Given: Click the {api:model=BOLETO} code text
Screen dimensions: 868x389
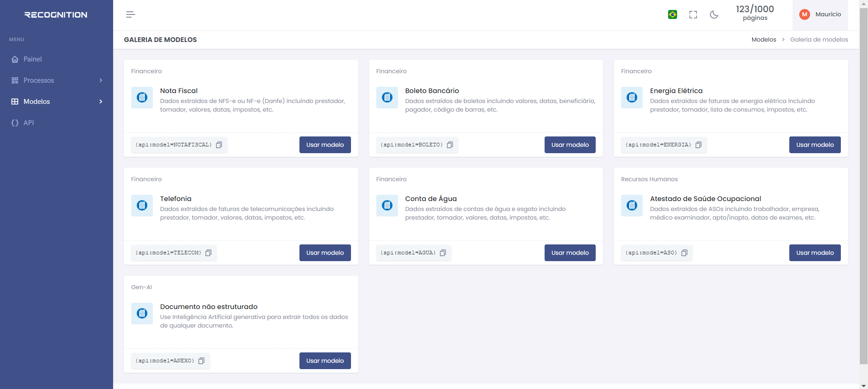Looking at the screenshot, I should click(x=412, y=145).
